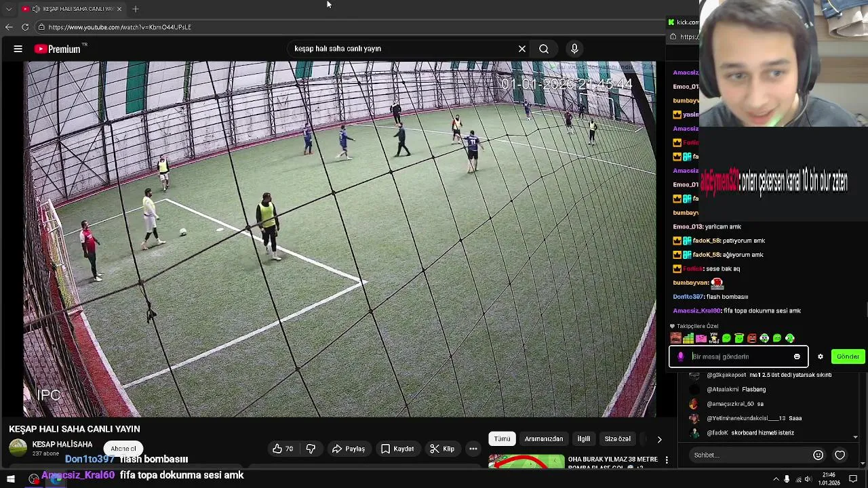
Task: Go back with browser back arrow
Action: (9, 27)
